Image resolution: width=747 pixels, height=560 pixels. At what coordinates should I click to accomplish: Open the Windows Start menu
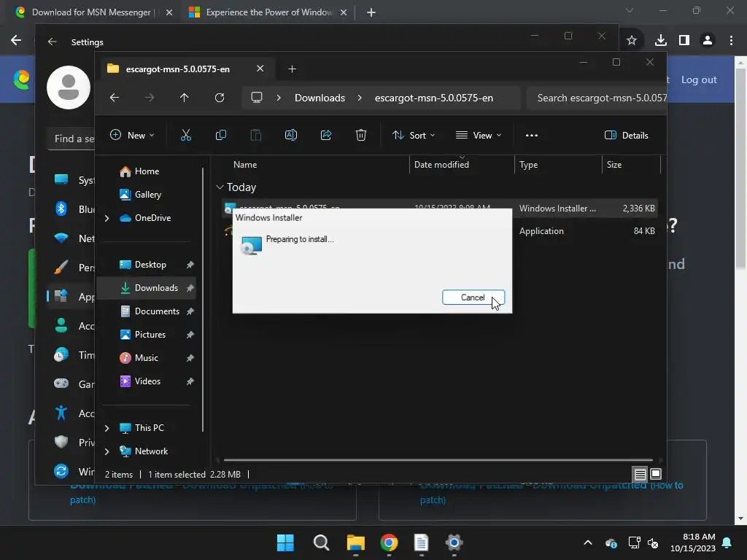click(285, 542)
